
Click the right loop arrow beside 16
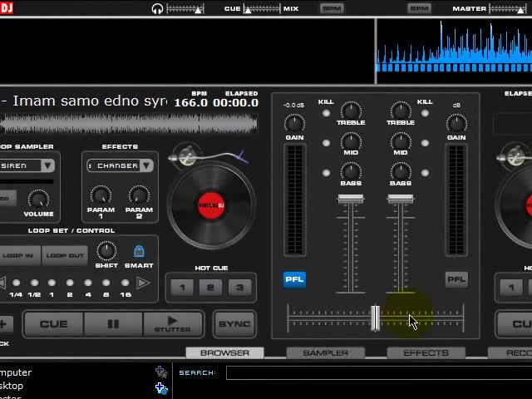coord(143,283)
